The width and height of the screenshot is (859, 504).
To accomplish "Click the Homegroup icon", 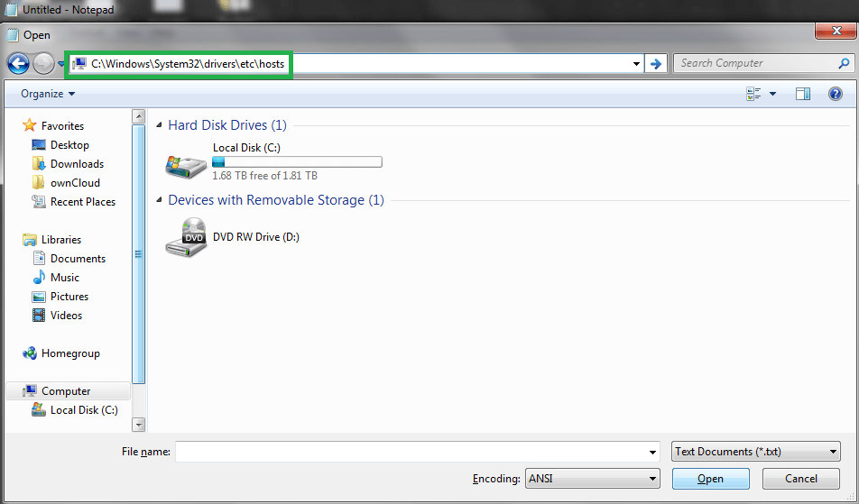I will tap(29, 353).
